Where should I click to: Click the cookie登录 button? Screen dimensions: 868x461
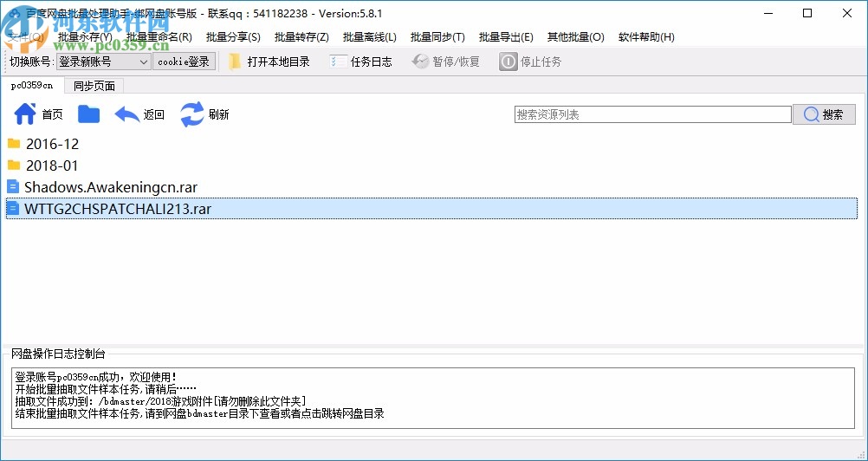point(184,62)
